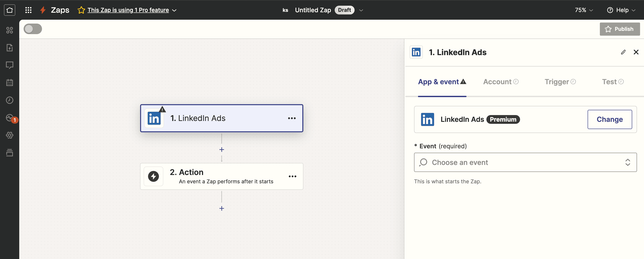Click the Premium badge label
Image resolution: width=644 pixels, height=259 pixels.
pos(503,119)
